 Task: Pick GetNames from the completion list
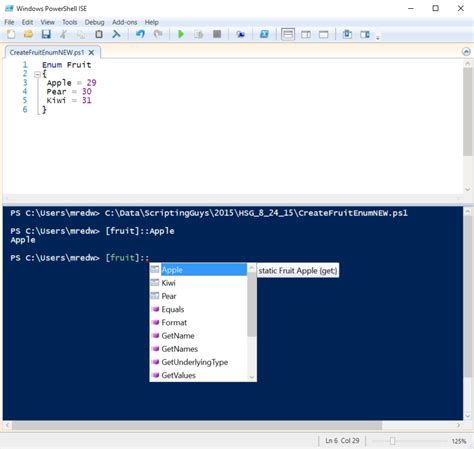(x=198, y=349)
